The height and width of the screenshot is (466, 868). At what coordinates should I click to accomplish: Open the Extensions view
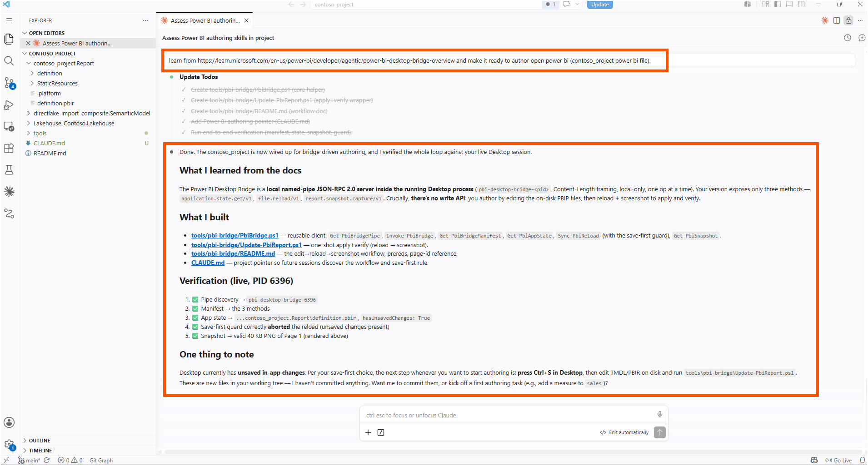[x=9, y=149]
